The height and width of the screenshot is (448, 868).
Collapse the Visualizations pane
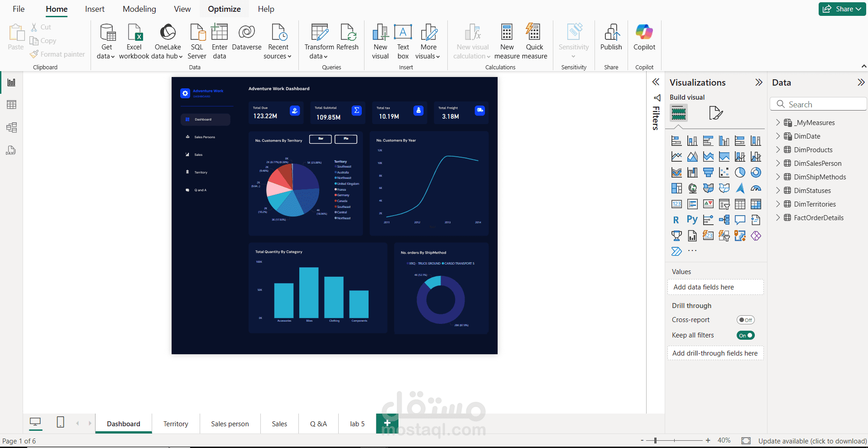(x=759, y=82)
